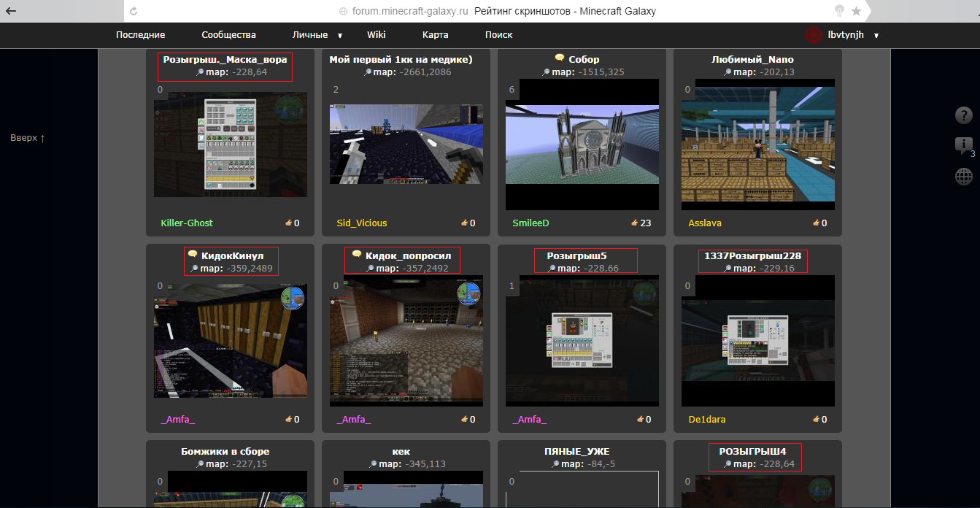Open the De1dara author profile link
The image size is (980, 508).
tap(707, 419)
